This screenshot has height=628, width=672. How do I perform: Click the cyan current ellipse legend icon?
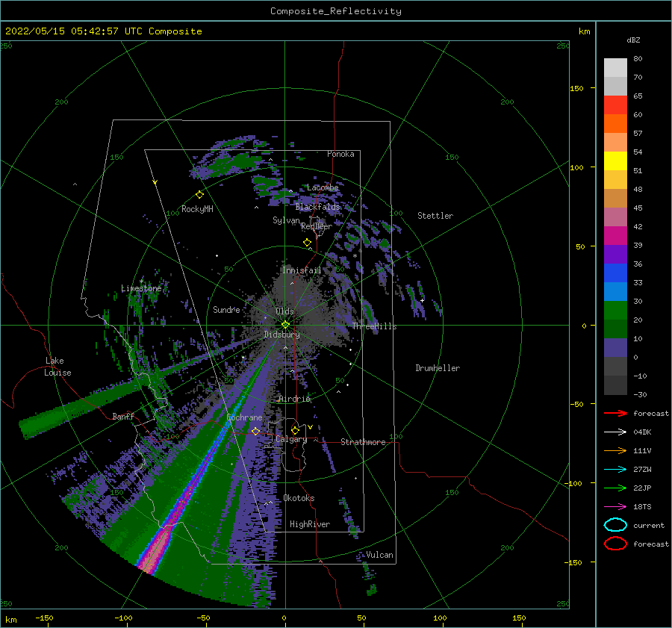click(x=615, y=525)
